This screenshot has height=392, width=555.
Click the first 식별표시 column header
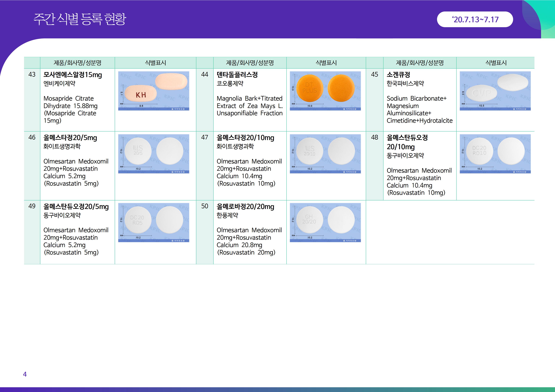click(x=155, y=63)
